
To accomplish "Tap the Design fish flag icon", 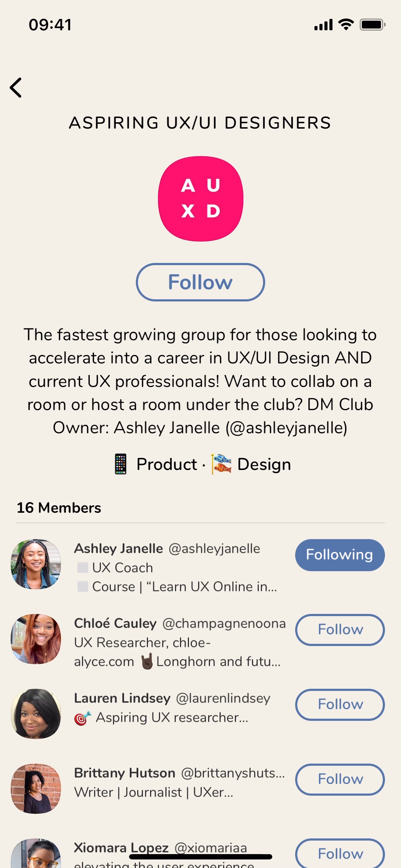I will tap(222, 464).
